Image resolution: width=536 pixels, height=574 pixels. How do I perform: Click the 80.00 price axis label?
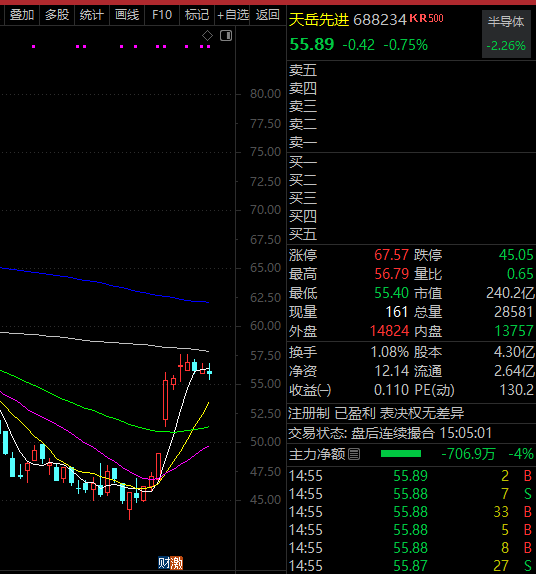click(265, 94)
